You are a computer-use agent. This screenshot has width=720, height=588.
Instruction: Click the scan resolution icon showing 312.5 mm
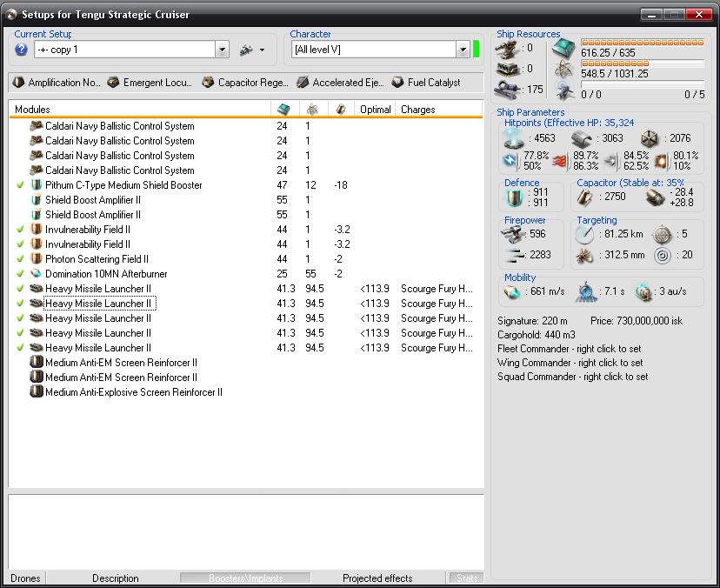pos(584,256)
